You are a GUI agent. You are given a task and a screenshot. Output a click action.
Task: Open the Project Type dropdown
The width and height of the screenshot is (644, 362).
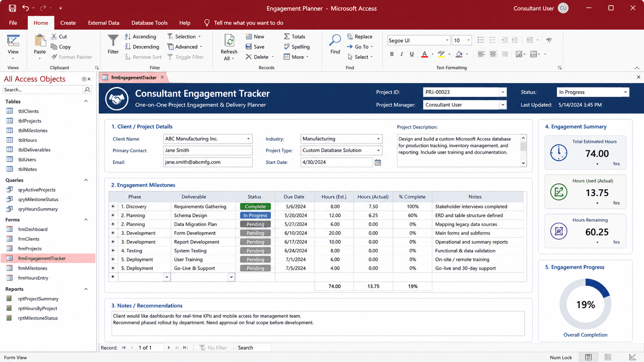pos(378,150)
